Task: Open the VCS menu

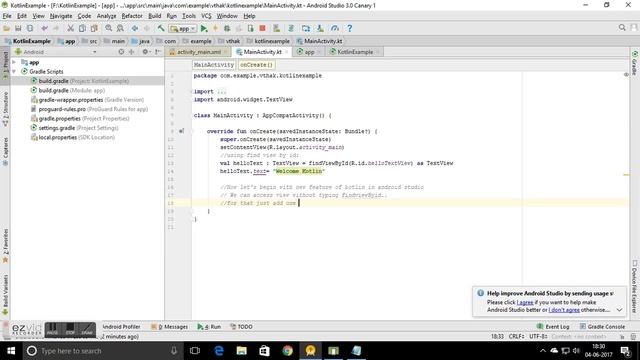Action: [x=206, y=16]
